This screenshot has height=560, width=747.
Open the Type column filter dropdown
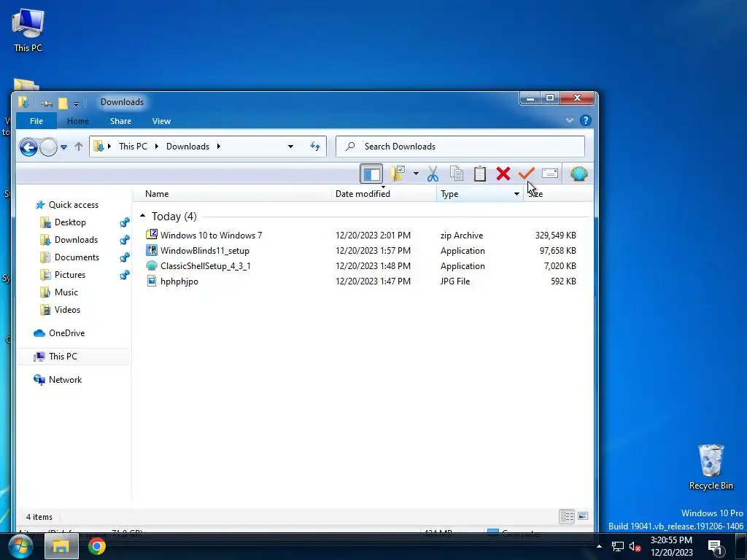pos(516,194)
